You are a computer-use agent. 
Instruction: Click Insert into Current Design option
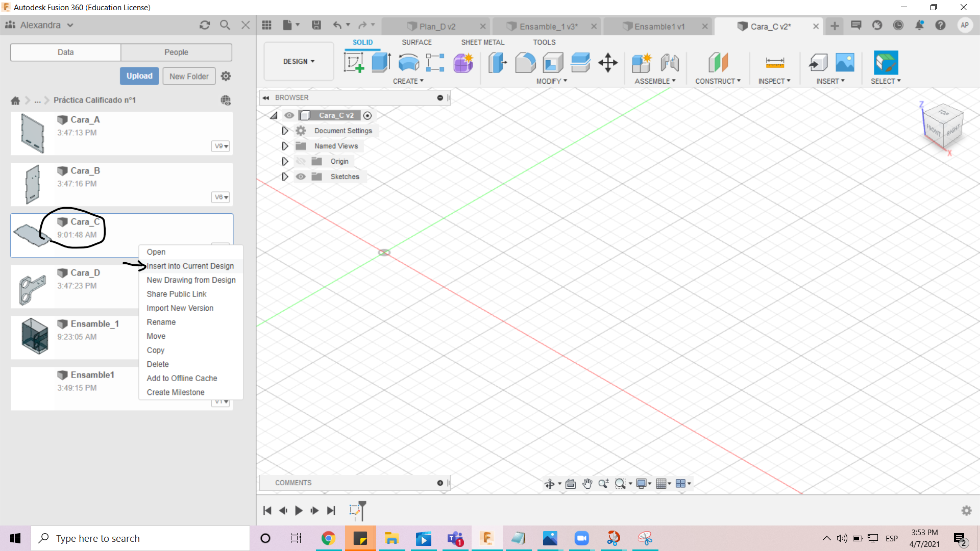(190, 265)
